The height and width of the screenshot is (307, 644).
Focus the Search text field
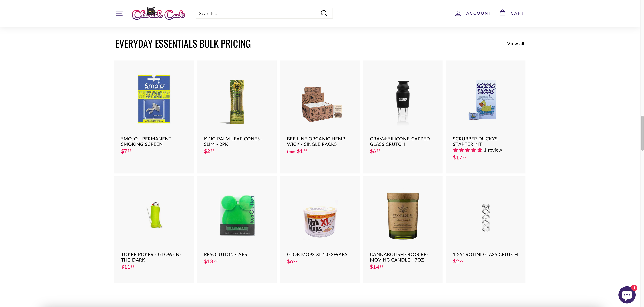coord(257,13)
